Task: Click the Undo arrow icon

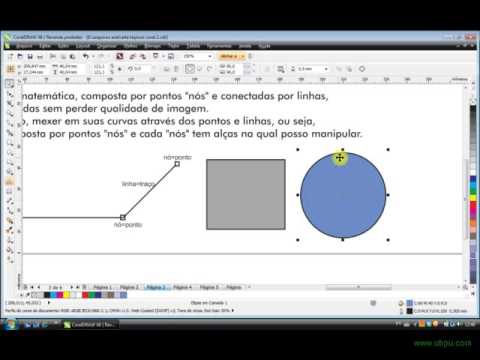Action: click(x=86, y=57)
